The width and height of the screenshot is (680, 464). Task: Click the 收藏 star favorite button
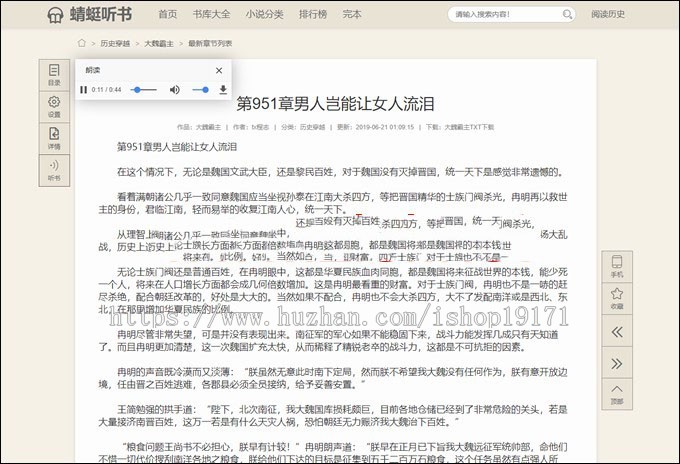click(617, 298)
